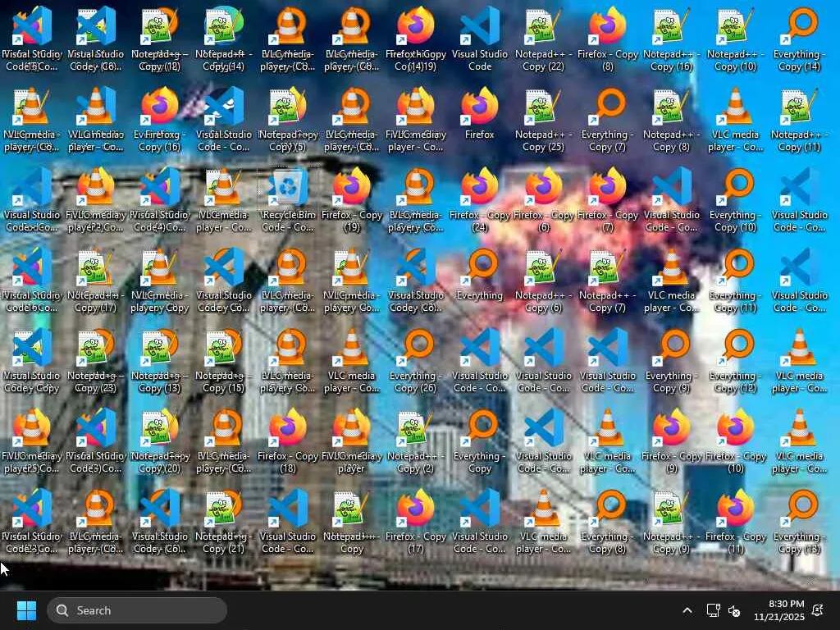Select Firefox - Copy (7) shortcut
The image size is (840, 630).
608,199
